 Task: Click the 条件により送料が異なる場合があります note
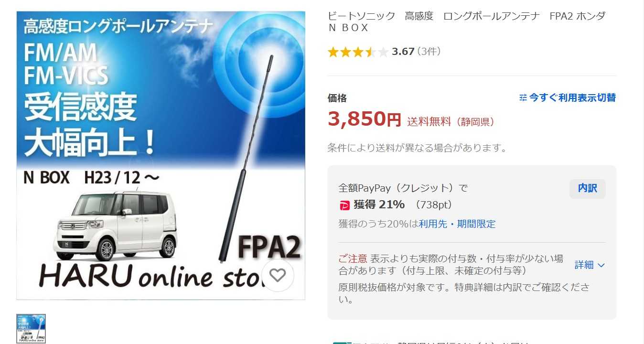[417, 148]
